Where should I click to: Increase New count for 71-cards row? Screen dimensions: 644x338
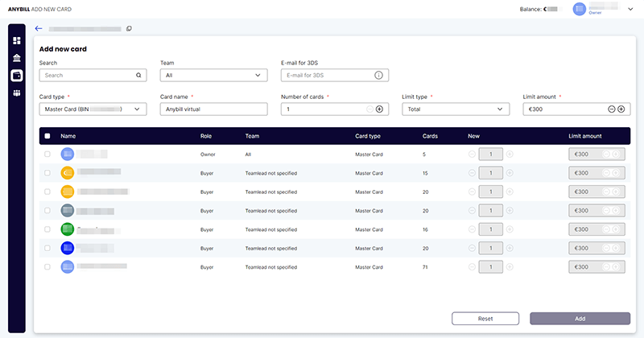click(510, 267)
